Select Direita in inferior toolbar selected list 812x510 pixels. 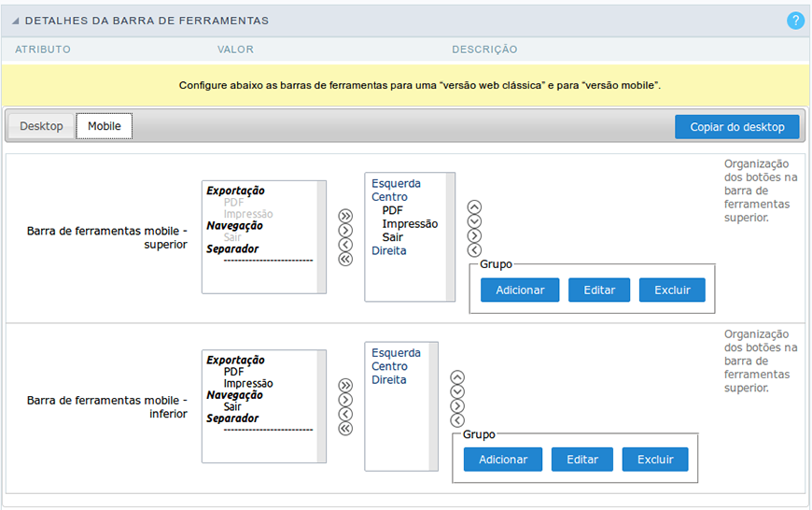pyautogui.click(x=389, y=380)
